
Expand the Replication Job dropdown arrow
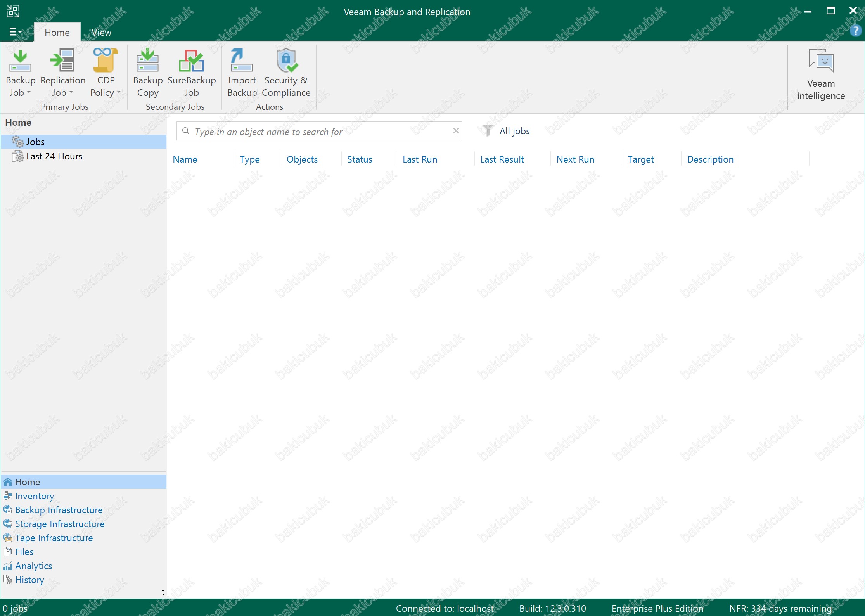pyautogui.click(x=71, y=93)
